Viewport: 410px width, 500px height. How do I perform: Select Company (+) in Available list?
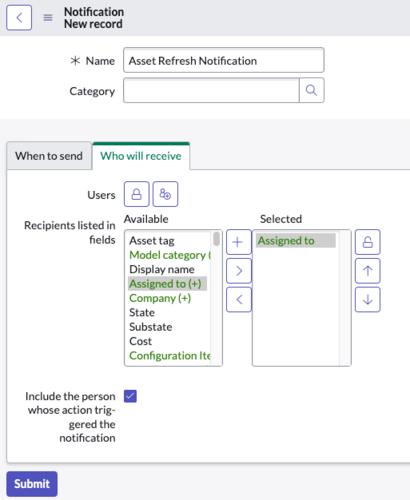[x=160, y=298]
